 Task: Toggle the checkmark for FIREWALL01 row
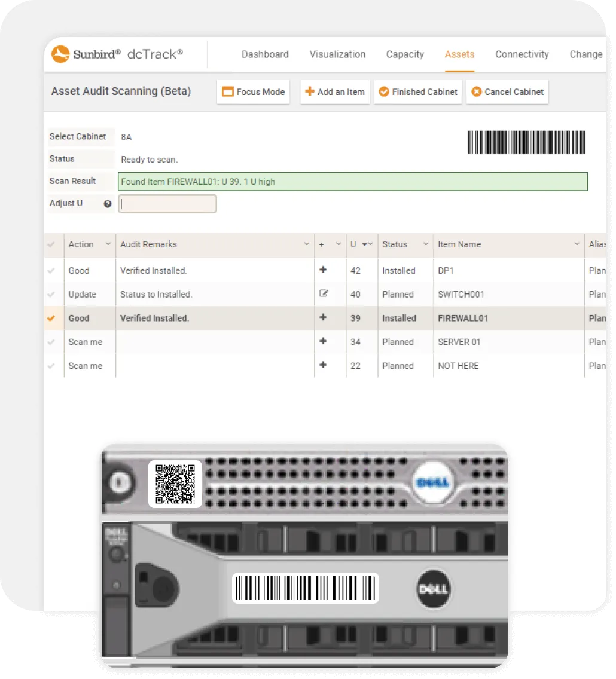[x=51, y=318]
